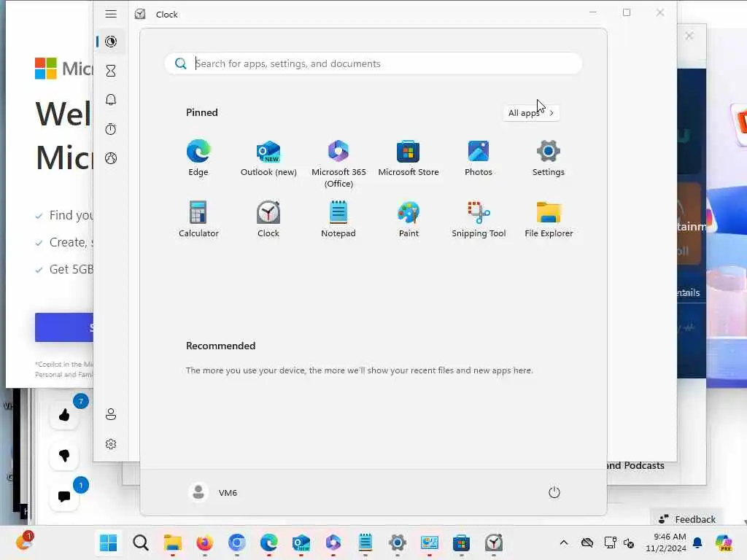Open Outlook (new) on the taskbar
The image size is (747, 560).
point(301,542)
